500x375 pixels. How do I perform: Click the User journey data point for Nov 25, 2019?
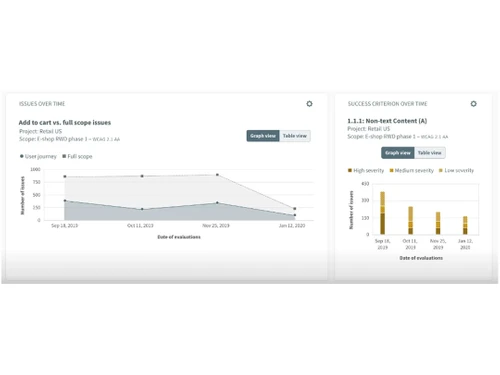pos(217,203)
